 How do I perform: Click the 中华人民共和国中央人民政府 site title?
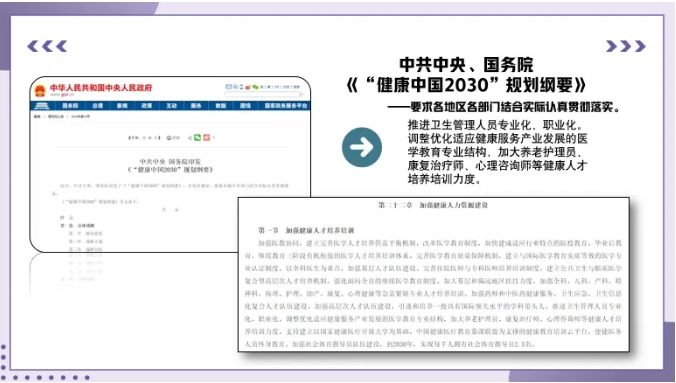point(101,88)
